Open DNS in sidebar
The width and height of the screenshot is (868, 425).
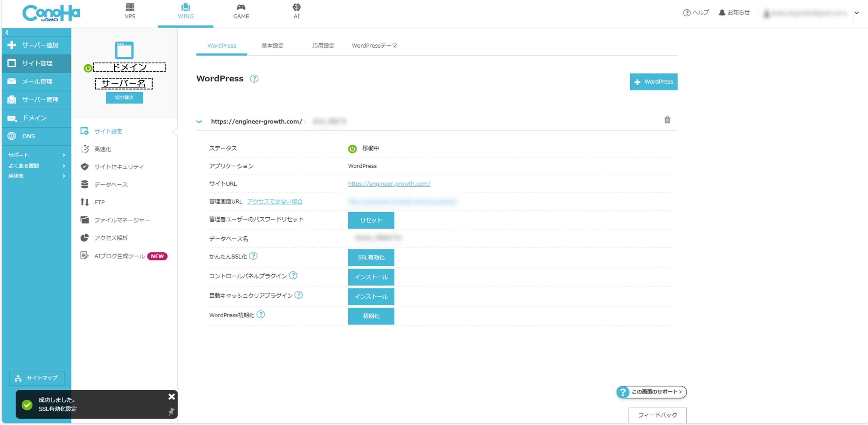36,136
